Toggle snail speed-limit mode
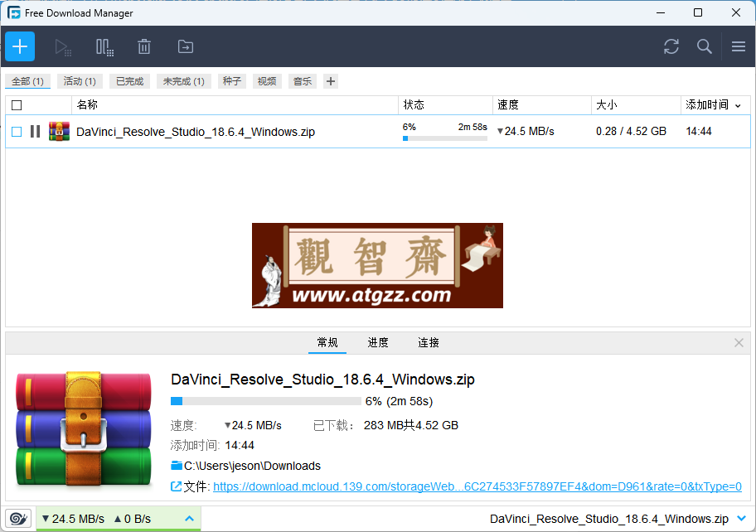The image size is (756, 532). click(x=18, y=519)
